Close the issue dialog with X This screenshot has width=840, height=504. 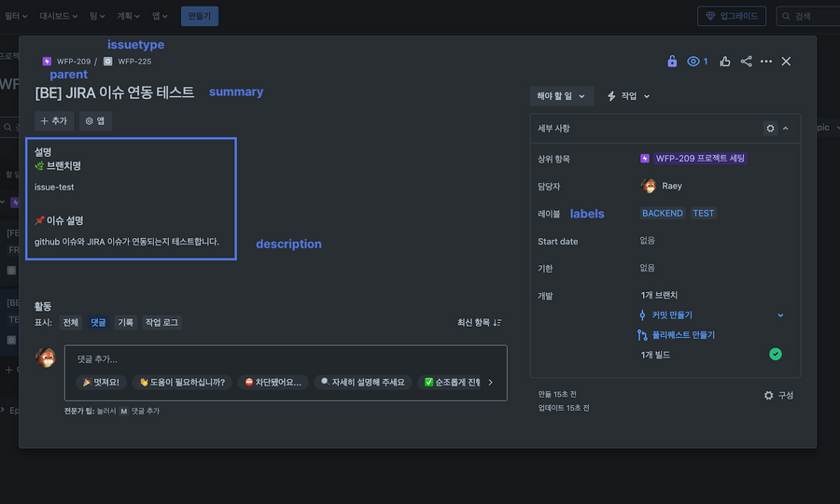click(x=786, y=61)
